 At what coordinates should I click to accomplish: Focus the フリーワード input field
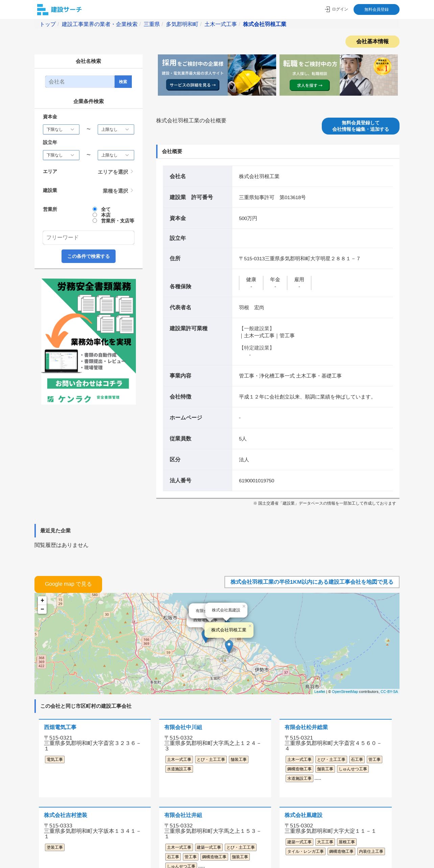(x=89, y=238)
